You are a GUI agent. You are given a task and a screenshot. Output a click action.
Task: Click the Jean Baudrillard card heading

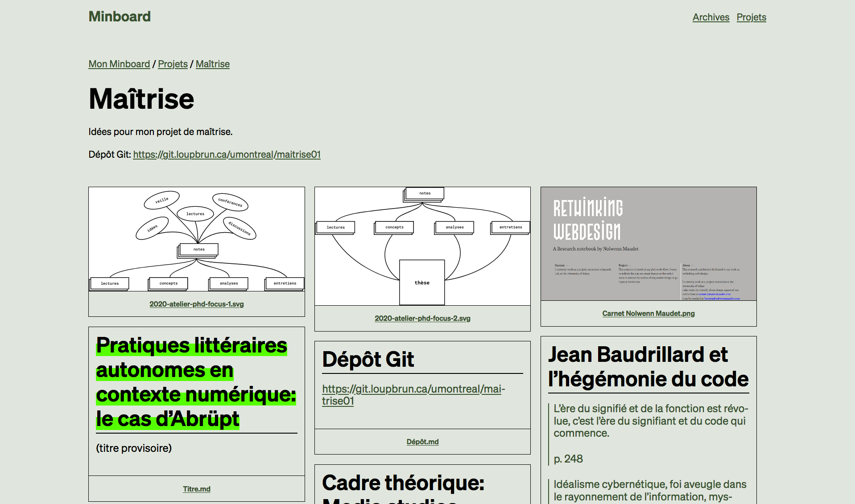[x=648, y=367]
